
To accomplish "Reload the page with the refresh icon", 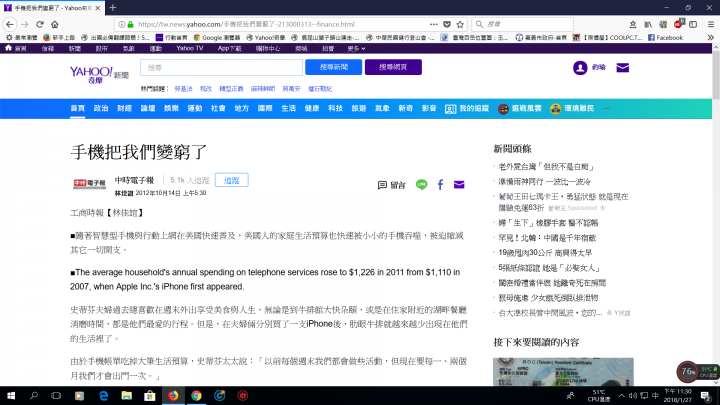I will (x=40, y=24).
